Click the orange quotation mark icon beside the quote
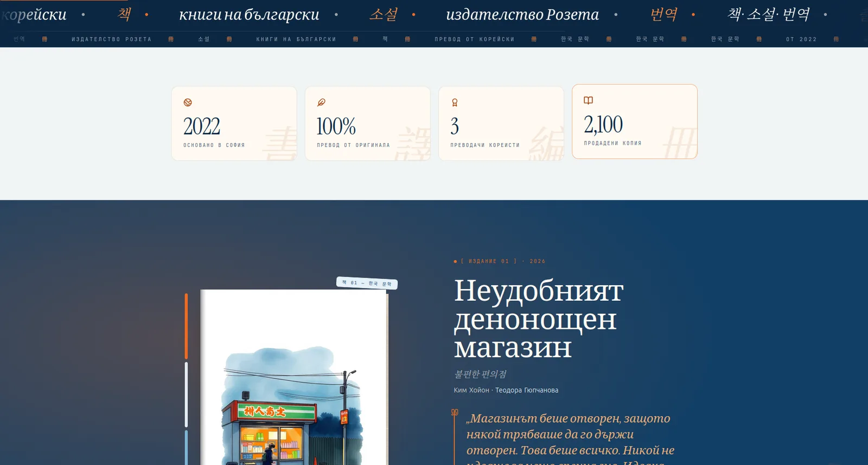The image size is (868, 465). pos(455,412)
